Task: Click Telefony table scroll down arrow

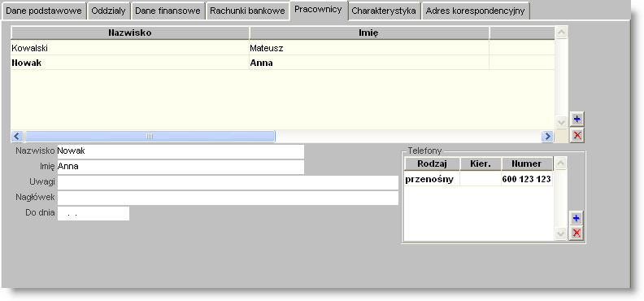Action: click(560, 233)
